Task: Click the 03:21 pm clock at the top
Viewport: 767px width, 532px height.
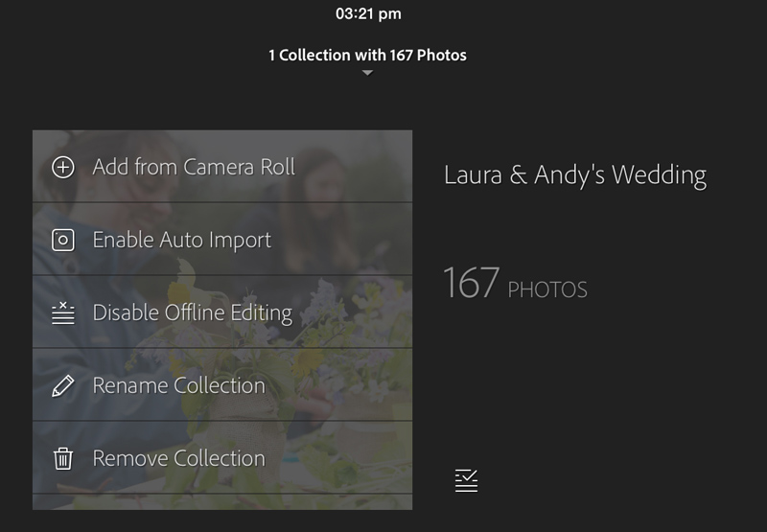Action: click(x=368, y=13)
